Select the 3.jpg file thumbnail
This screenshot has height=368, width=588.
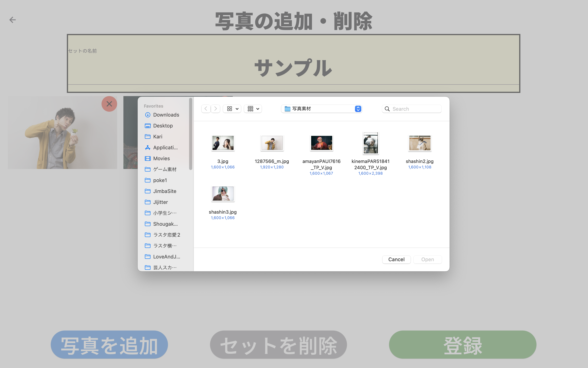[x=223, y=143]
